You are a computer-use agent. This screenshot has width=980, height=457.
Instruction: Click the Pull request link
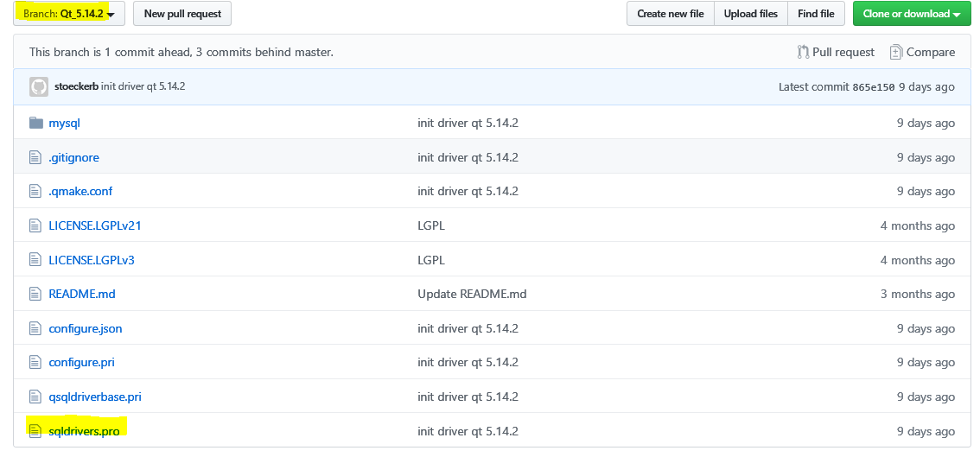coord(843,52)
